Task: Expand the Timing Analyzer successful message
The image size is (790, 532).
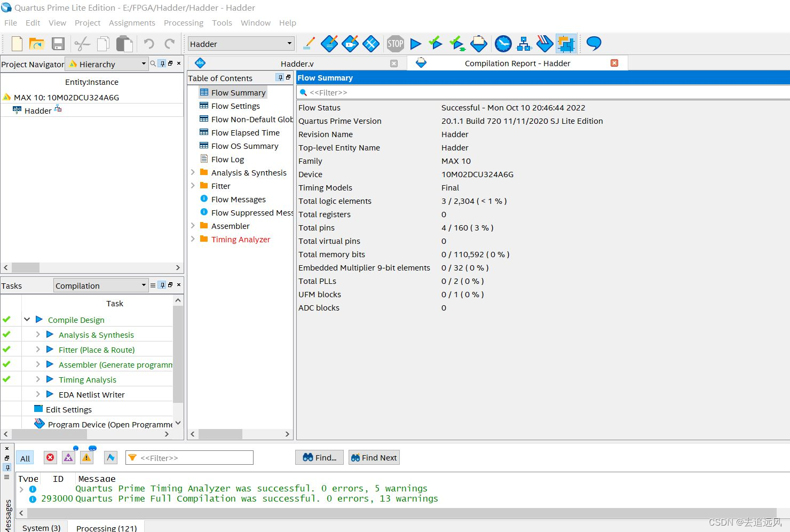Action: pyautogui.click(x=21, y=489)
